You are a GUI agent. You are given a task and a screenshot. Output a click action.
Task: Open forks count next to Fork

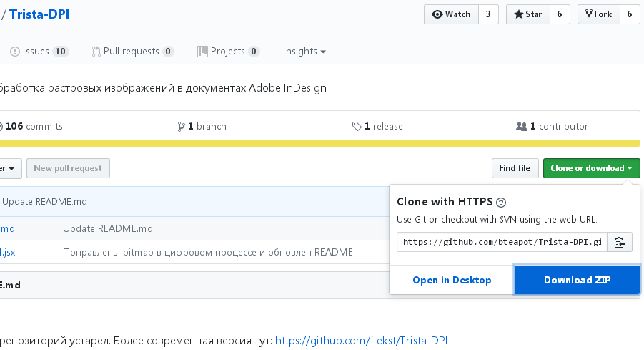[x=630, y=14]
